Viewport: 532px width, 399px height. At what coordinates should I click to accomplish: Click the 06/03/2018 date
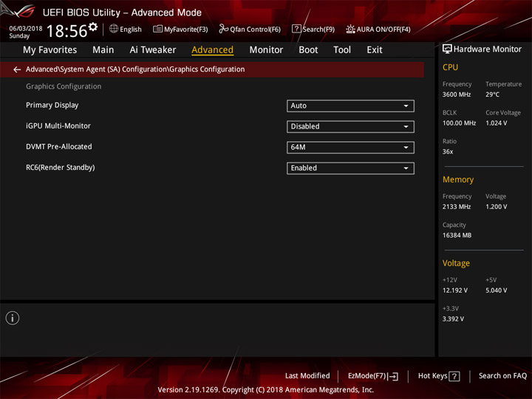point(26,29)
